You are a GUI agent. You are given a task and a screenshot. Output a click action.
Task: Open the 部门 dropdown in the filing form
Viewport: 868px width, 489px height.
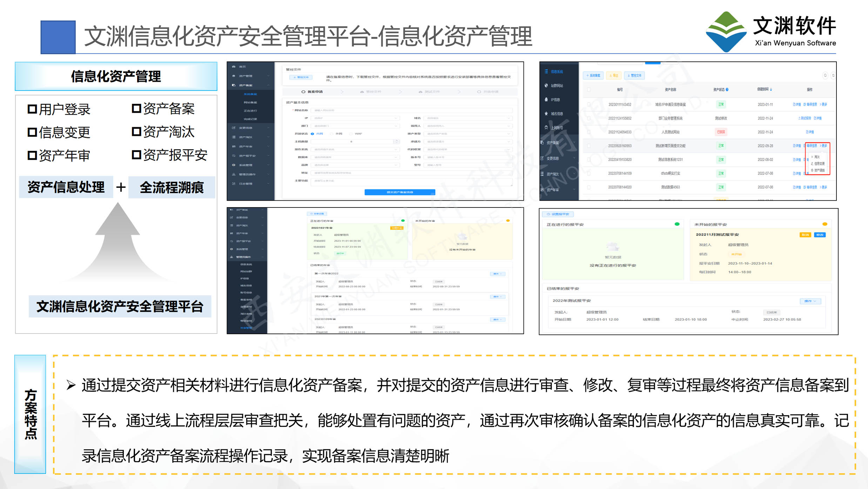tap(355, 126)
